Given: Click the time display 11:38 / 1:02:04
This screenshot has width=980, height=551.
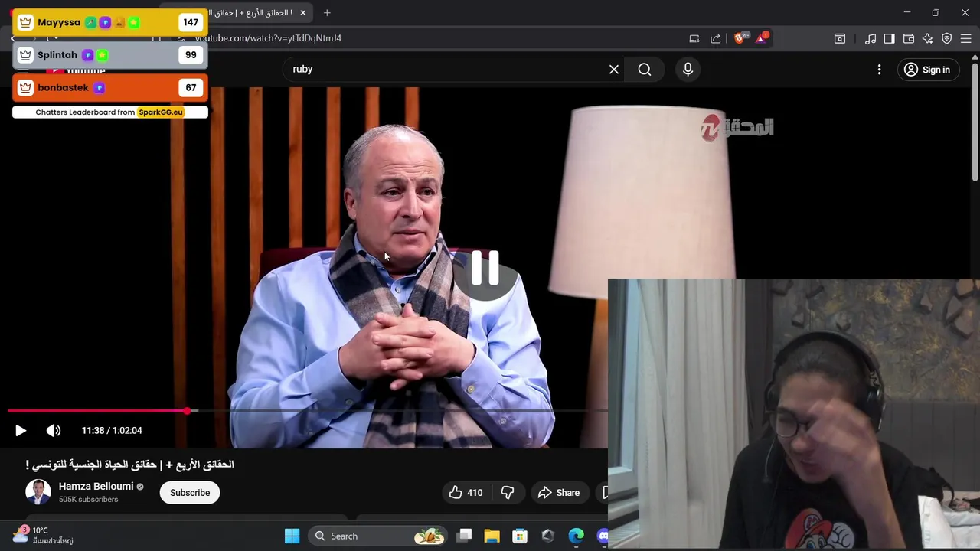Looking at the screenshot, I should 112,431.
